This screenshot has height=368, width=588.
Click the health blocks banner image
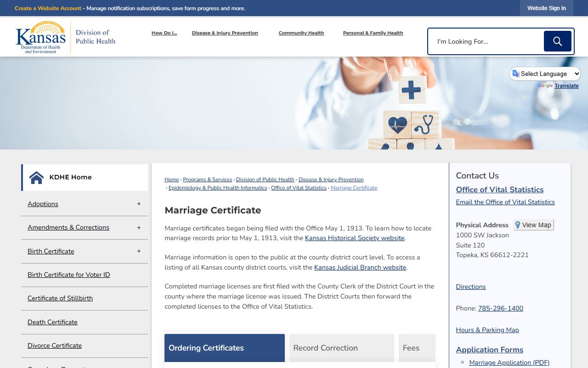(x=294, y=103)
